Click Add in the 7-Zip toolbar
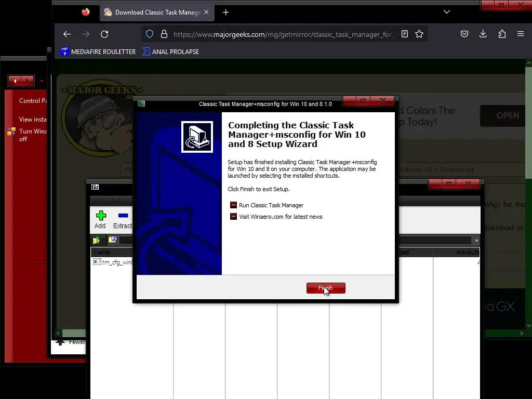Image resolution: width=532 pixels, height=399 pixels. (x=100, y=219)
